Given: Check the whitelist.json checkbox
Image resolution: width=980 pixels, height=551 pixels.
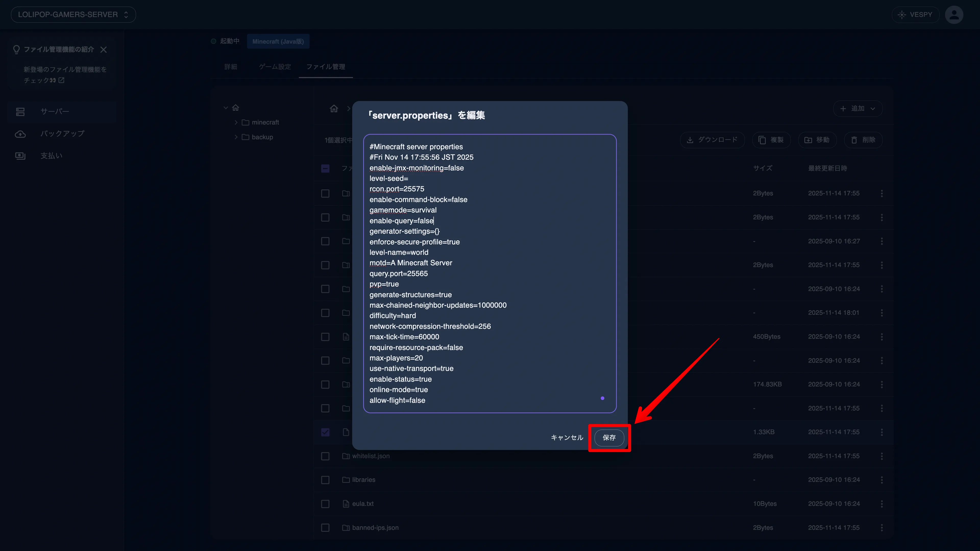Looking at the screenshot, I should click(x=325, y=456).
